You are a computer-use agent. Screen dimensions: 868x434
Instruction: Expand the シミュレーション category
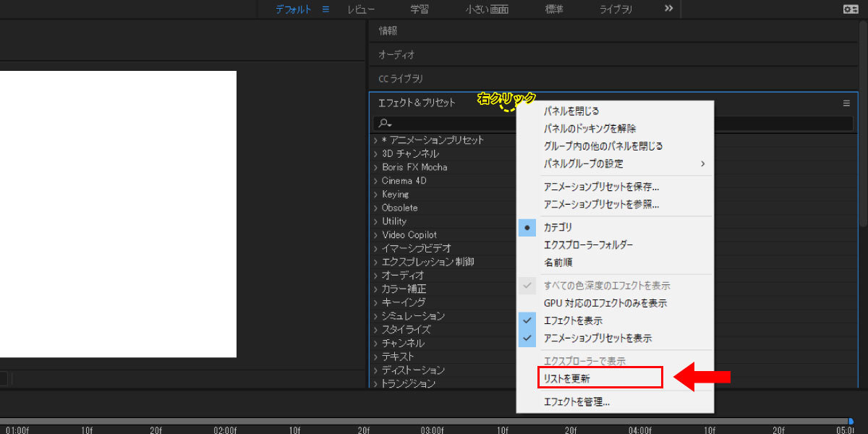pyautogui.click(x=376, y=316)
